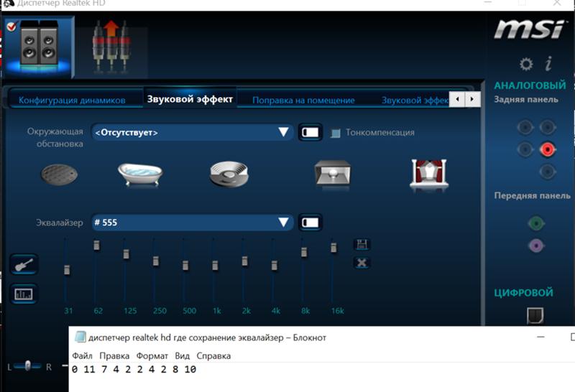575x392 pixels.
Task: Open Вид menu in Notepad
Action: pos(183,355)
